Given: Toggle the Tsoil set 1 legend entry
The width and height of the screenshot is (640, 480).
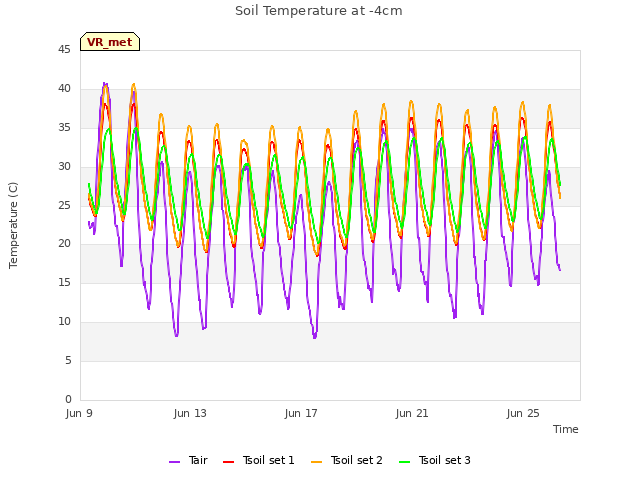Looking at the screenshot, I should (259, 460).
